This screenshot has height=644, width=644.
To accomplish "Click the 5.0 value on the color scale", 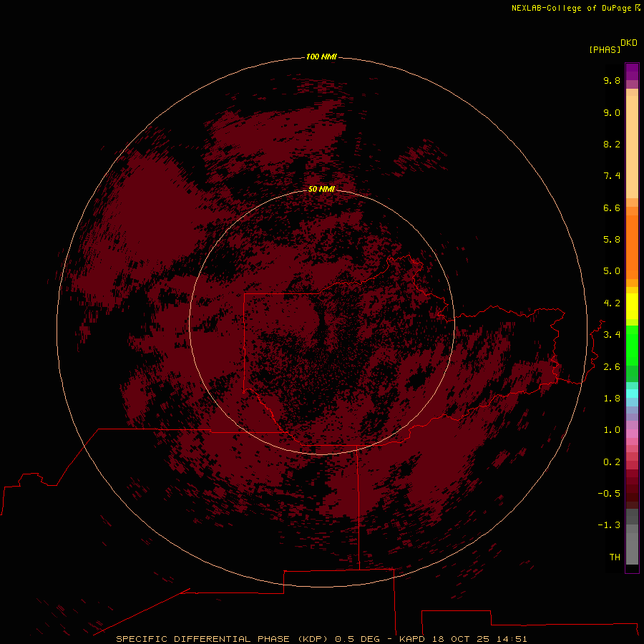I will [x=612, y=271].
